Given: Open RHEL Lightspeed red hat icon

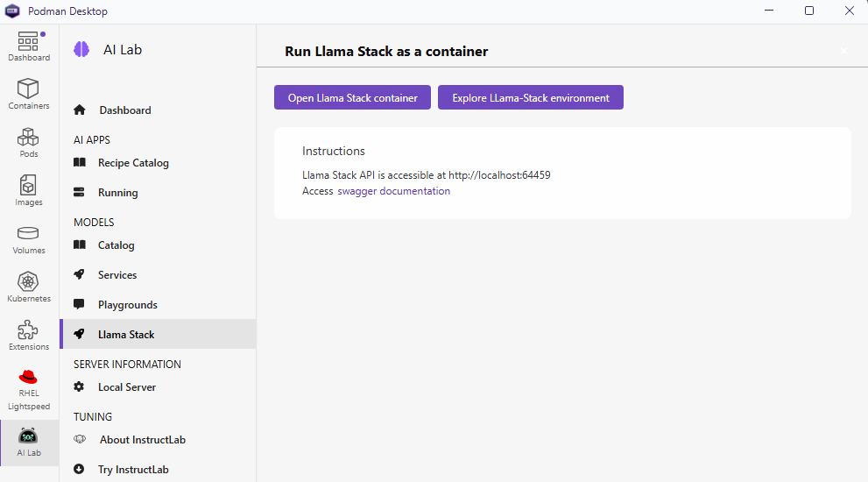Looking at the screenshot, I should pyautogui.click(x=29, y=378).
